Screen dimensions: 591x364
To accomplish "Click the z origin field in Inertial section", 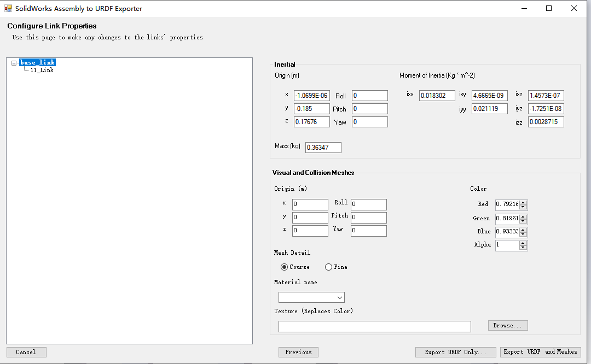I will [x=311, y=121].
